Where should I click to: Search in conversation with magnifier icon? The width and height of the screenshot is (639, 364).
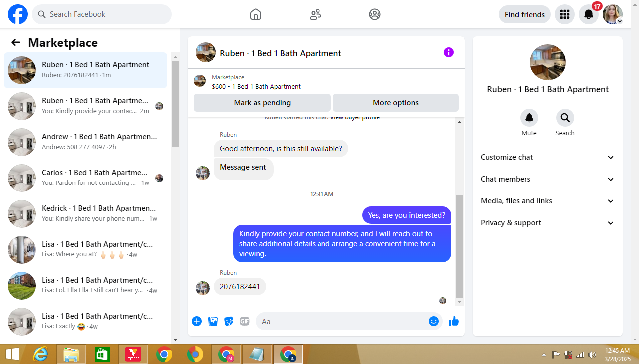coord(565,118)
